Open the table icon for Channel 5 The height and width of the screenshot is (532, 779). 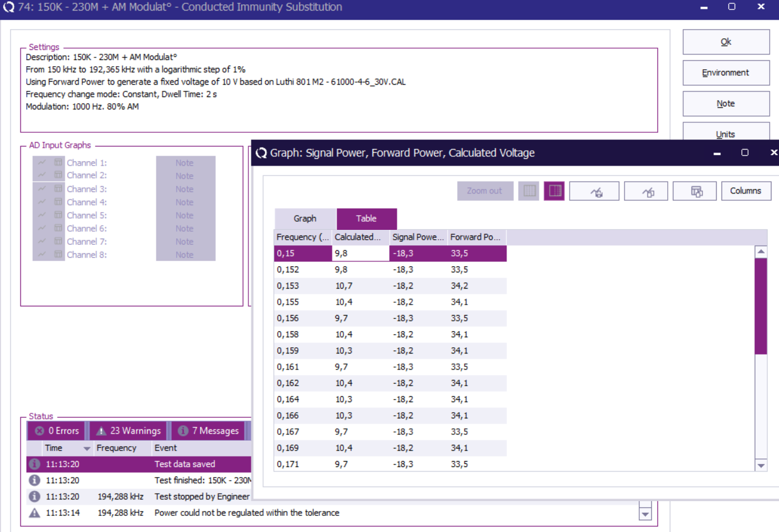click(57, 215)
